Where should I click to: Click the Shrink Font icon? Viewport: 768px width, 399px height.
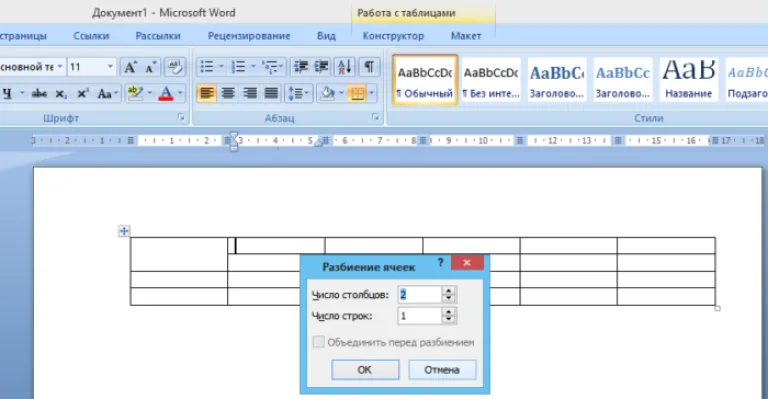tap(151, 67)
